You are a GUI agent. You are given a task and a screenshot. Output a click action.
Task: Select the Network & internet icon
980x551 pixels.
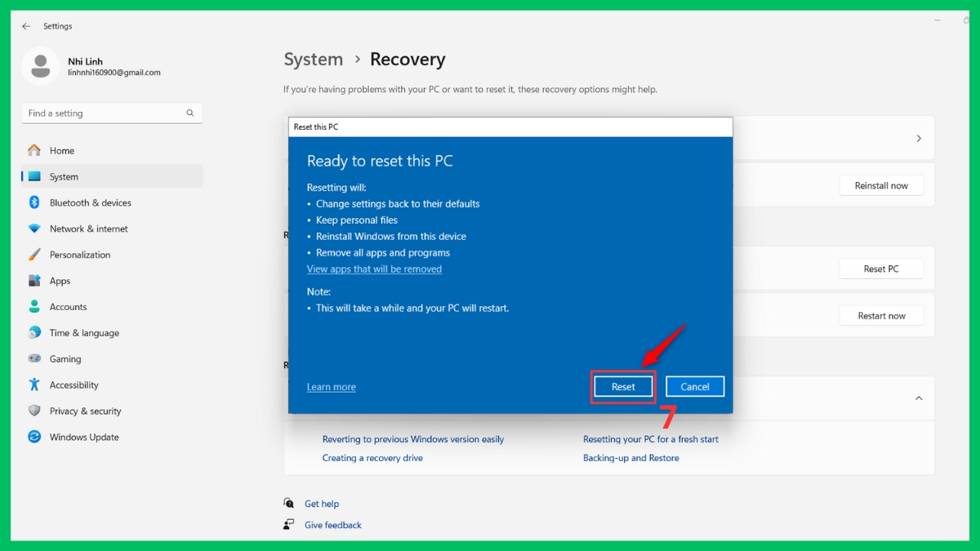(x=33, y=229)
